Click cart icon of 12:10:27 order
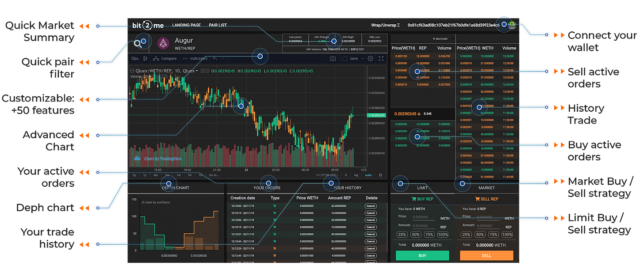Screen dimensions: 644x273 coord(275,234)
